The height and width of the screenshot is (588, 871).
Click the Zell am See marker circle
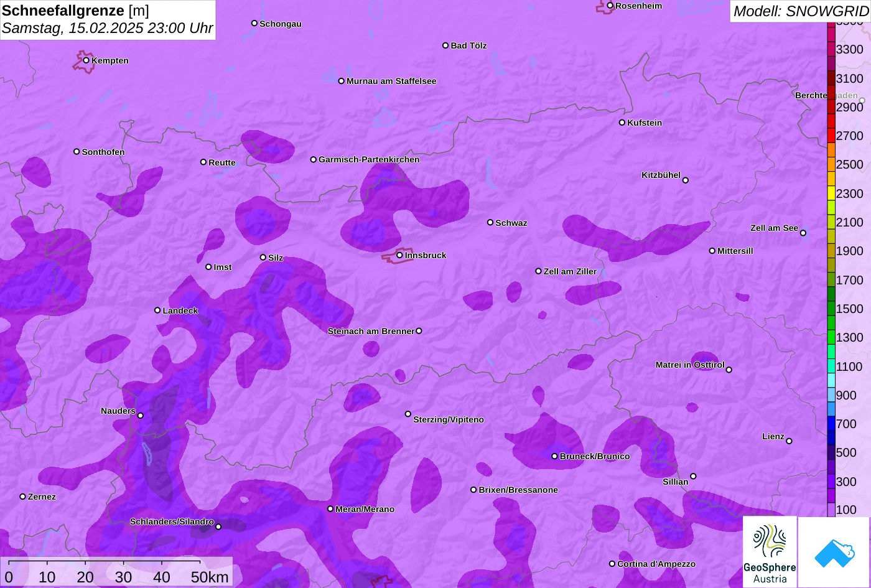(803, 233)
